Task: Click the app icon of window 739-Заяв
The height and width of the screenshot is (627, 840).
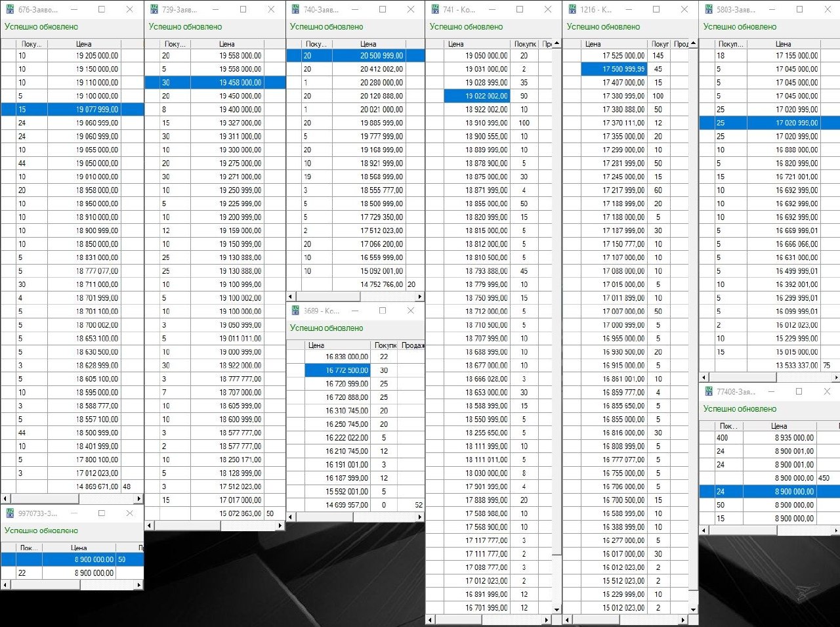Action: click(x=154, y=10)
